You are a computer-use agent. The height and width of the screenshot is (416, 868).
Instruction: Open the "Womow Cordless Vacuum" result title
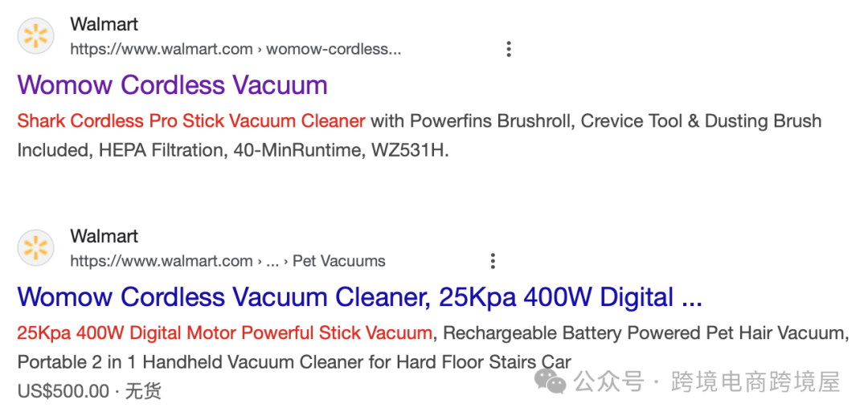pyautogui.click(x=172, y=85)
